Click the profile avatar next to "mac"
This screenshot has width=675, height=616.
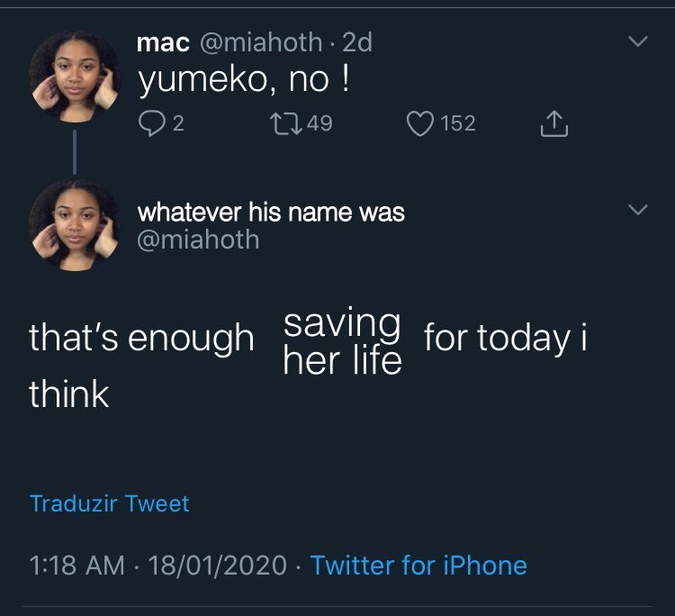click(75, 76)
